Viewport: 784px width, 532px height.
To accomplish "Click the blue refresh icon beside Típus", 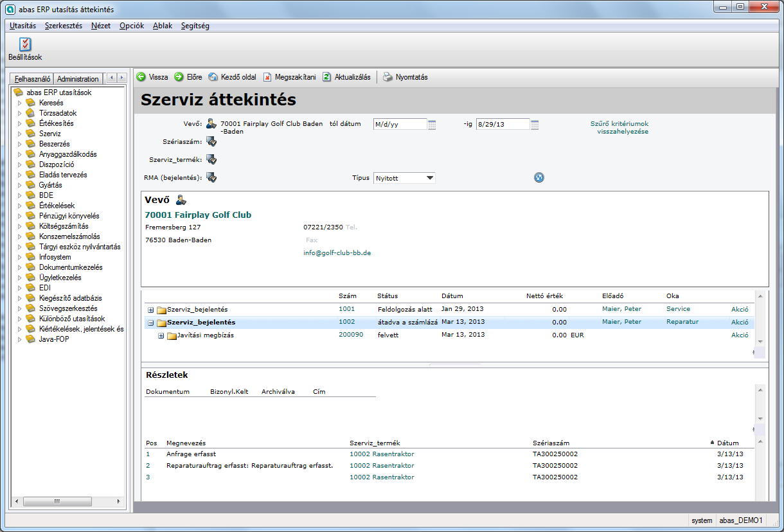I will [539, 177].
